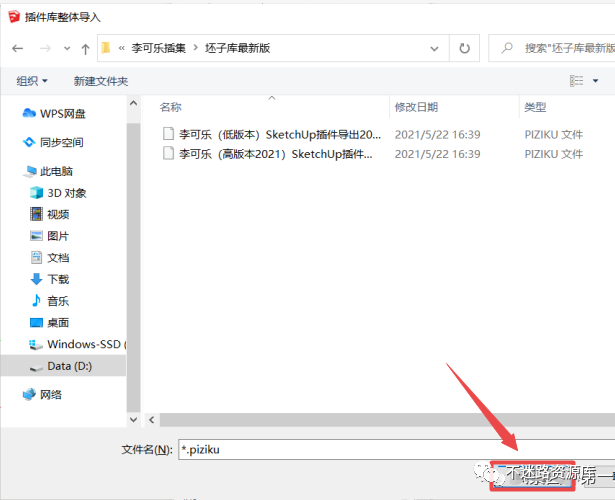Click the horizontal scrollbar left arrow

152,420
